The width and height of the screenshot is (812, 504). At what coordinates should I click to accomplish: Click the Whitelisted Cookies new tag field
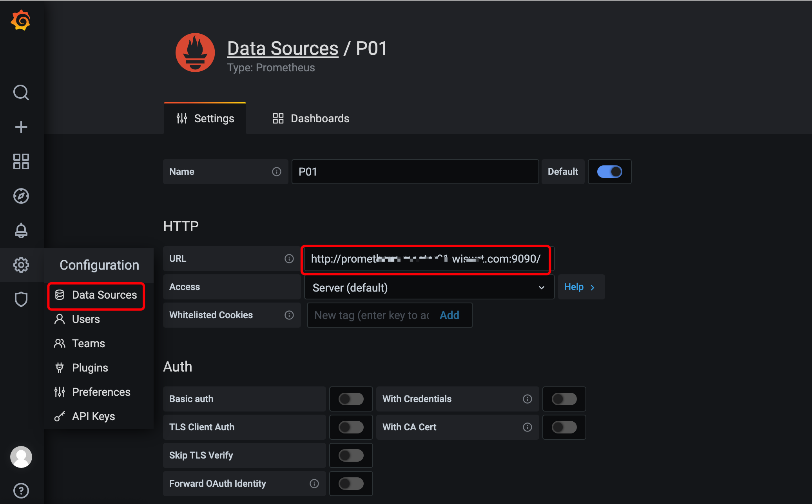[x=372, y=315]
